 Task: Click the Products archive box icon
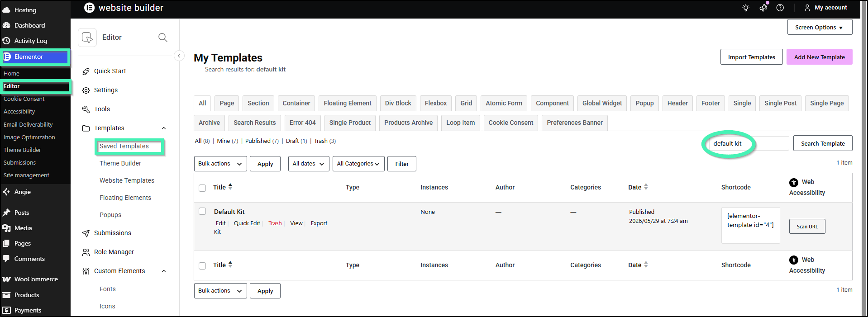tap(6, 295)
